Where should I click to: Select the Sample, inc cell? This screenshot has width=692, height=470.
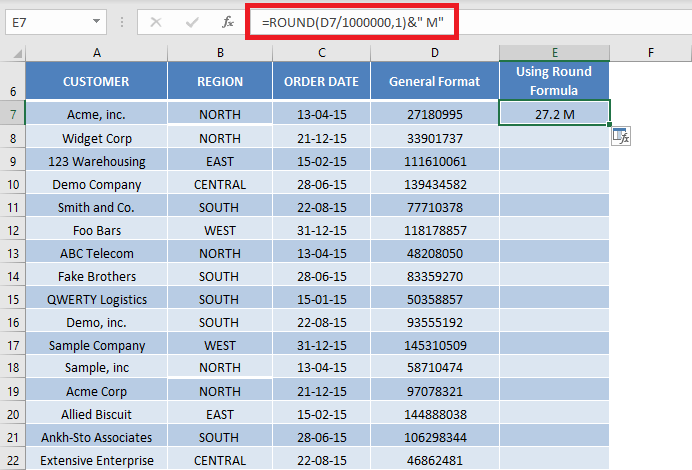point(96,367)
